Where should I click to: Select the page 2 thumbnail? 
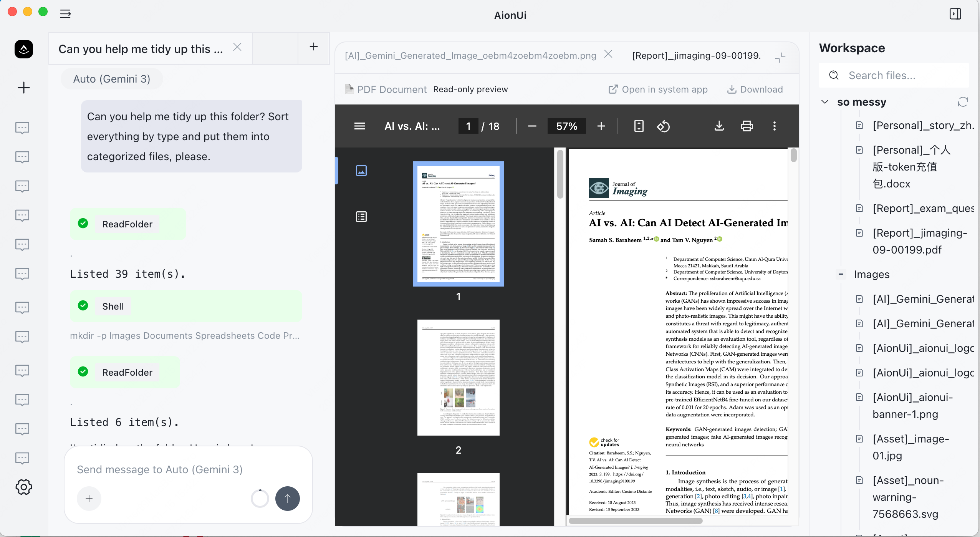pyautogui.click(x=458, y=377)
